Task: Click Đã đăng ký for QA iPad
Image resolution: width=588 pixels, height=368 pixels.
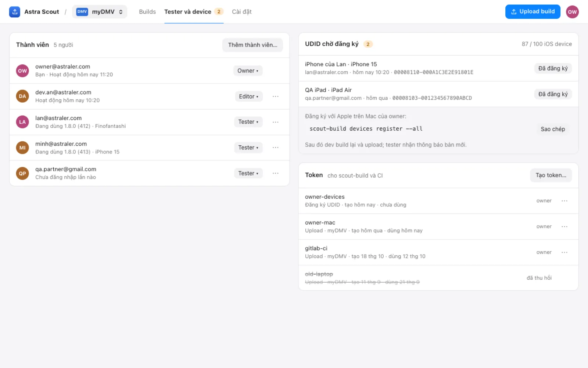Action: [553, 94]
